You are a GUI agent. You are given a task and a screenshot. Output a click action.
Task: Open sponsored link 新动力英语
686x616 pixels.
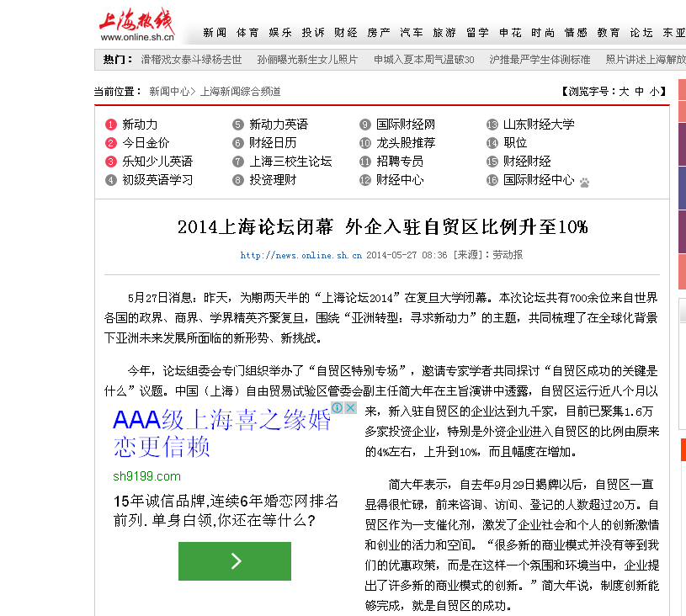(x=279, y=125)
